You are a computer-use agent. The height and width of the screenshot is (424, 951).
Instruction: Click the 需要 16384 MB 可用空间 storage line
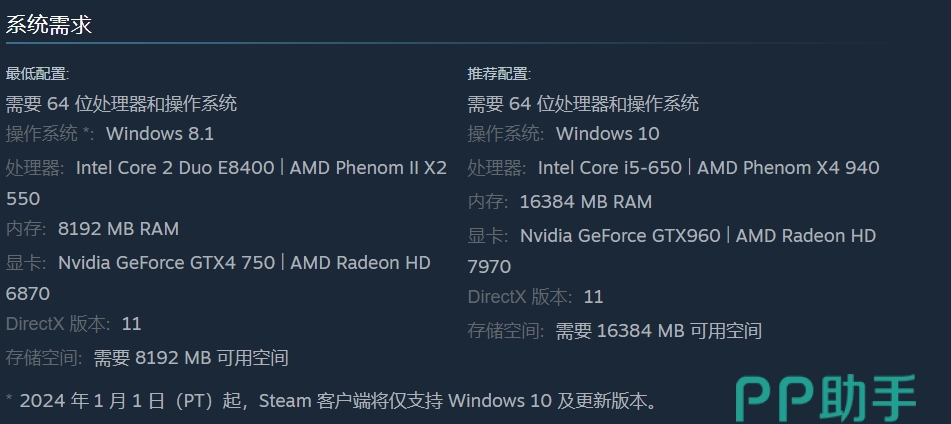click(x=658, y=331)
